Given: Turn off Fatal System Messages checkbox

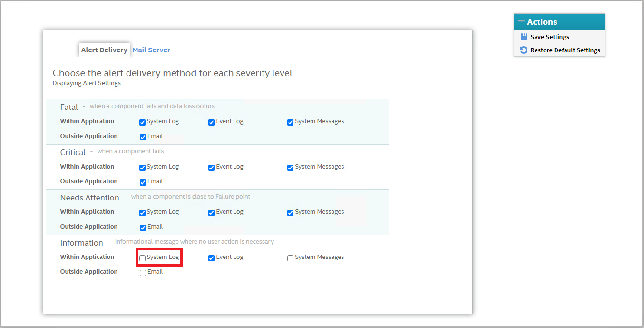Looking at the screenshot, I should [290, 122].
